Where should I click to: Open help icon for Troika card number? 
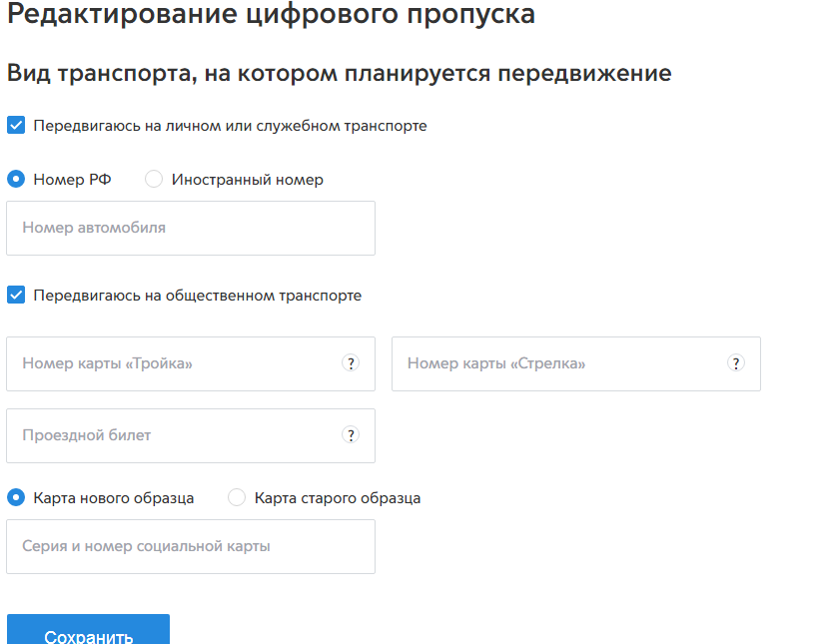[350, 363]
